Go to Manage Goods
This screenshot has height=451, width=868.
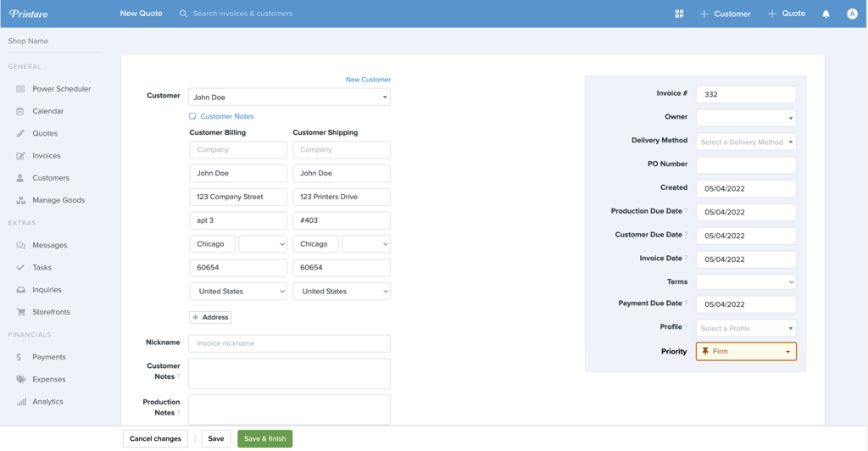coord(58,200)
